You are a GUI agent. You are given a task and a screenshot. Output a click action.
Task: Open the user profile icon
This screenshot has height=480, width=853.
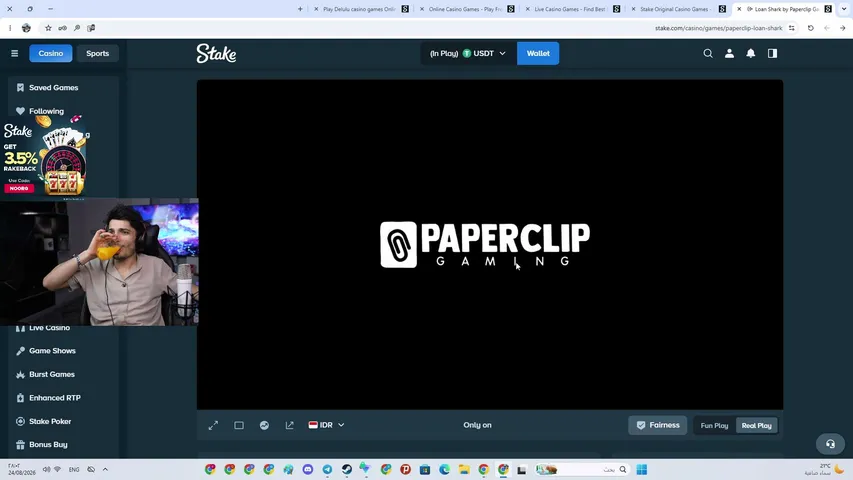pos(729,53)
